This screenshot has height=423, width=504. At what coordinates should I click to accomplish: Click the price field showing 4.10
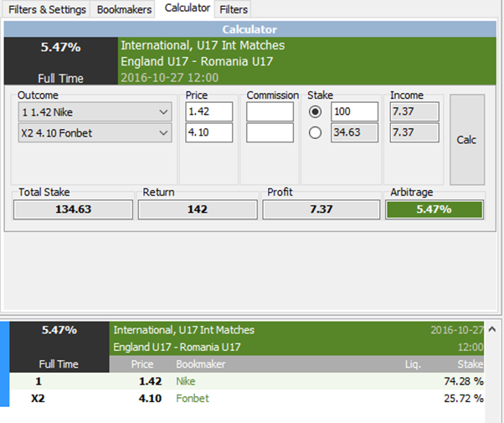pyautogui.click(x=209, y=132)
